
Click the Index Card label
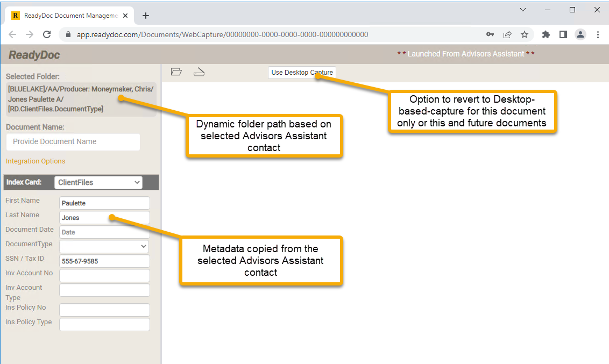[x=24, y=182]
